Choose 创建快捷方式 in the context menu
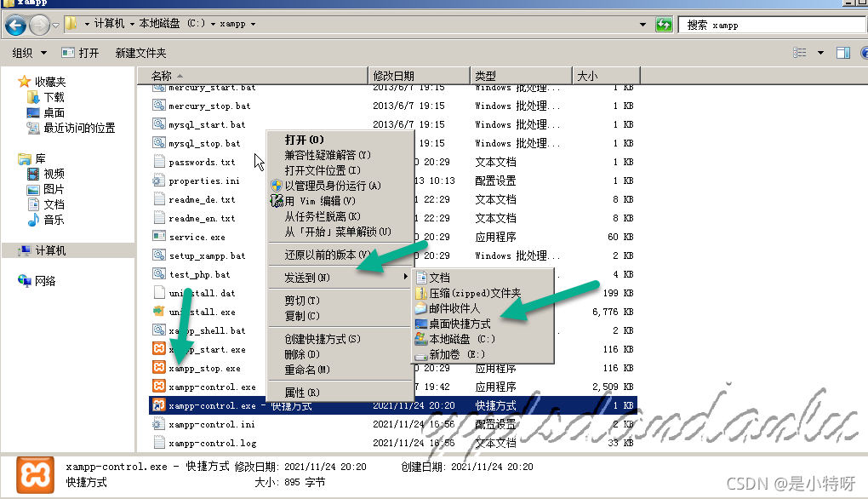Viewport: 868px width, 499px height. [x=340, y=338]
